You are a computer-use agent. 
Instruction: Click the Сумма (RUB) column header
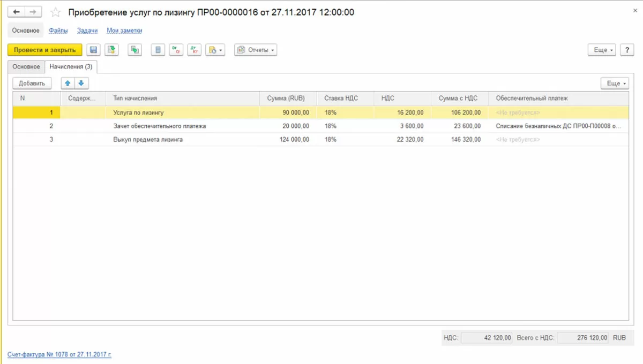click(x=288, y=98)
